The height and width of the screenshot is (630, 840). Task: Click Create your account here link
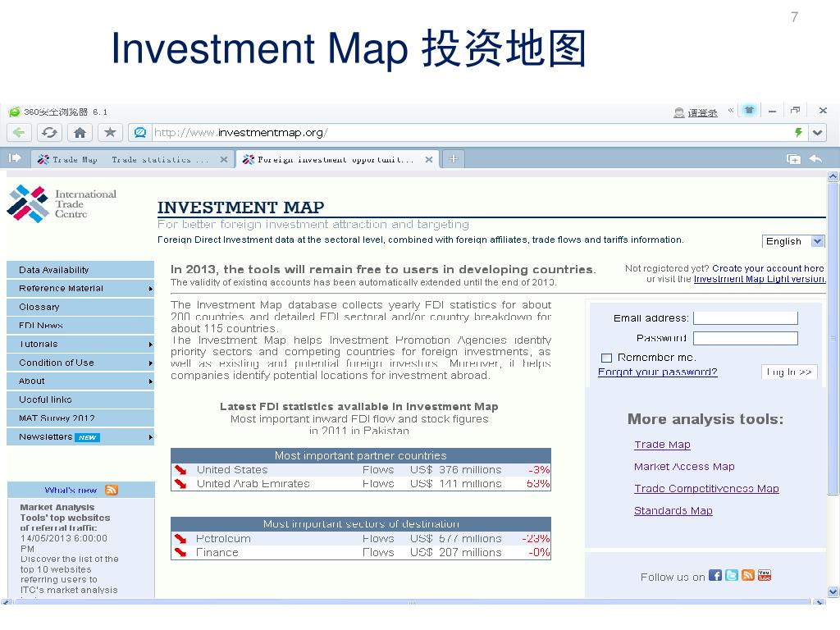(x=768, y=268)
